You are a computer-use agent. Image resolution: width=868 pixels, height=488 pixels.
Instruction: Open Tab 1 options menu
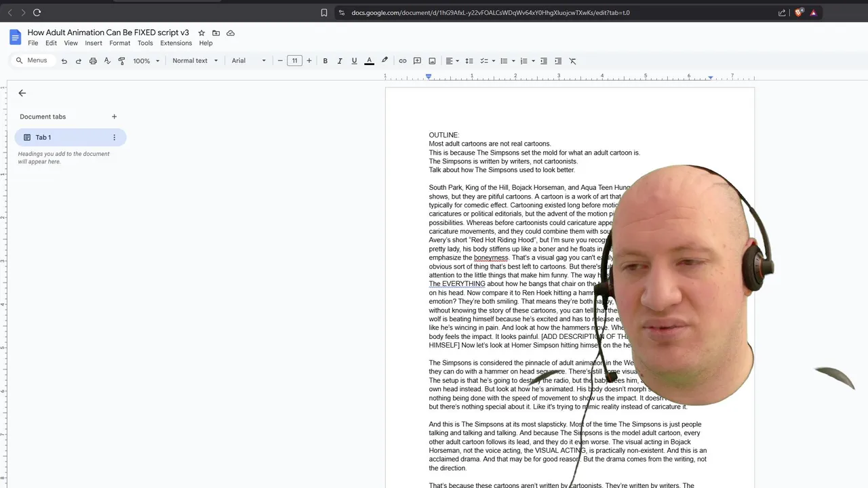click(x=114, y=138)
